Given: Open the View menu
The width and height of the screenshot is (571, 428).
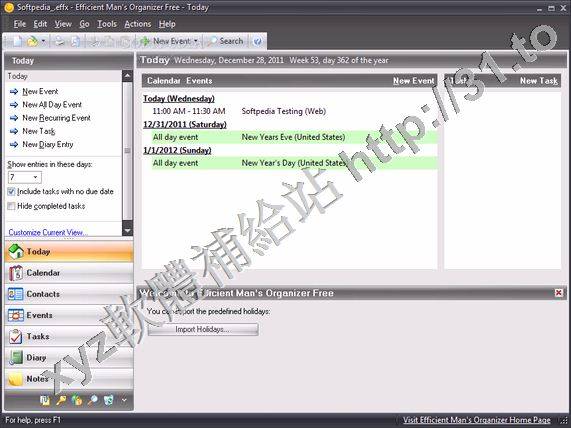Looking at the screenshot, I should point(63,24).
